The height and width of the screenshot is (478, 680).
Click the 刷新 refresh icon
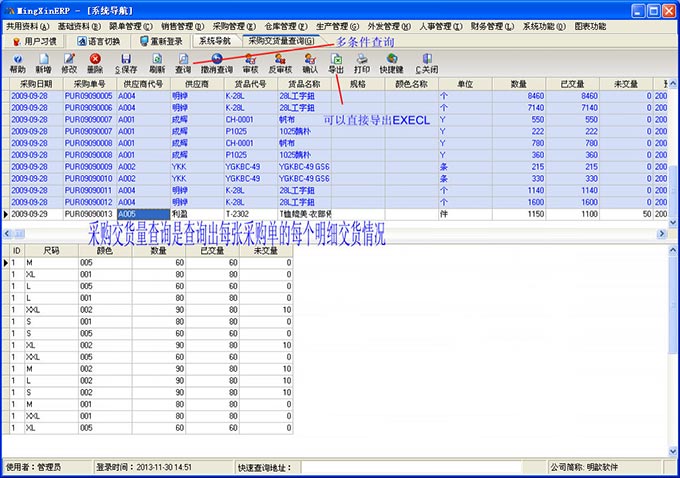tap(157, 63)
